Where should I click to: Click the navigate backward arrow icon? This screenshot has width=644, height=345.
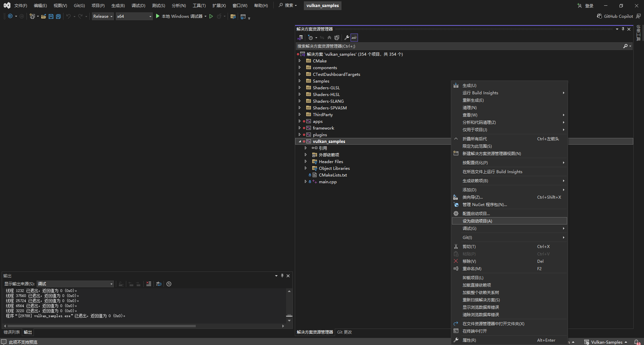pyautogui.click(x=10, y=16)
